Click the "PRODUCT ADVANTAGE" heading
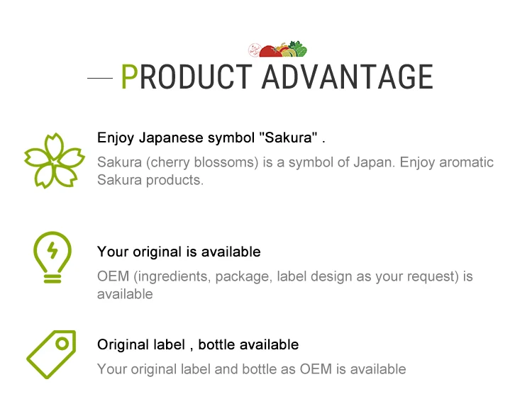 point(277,77)
